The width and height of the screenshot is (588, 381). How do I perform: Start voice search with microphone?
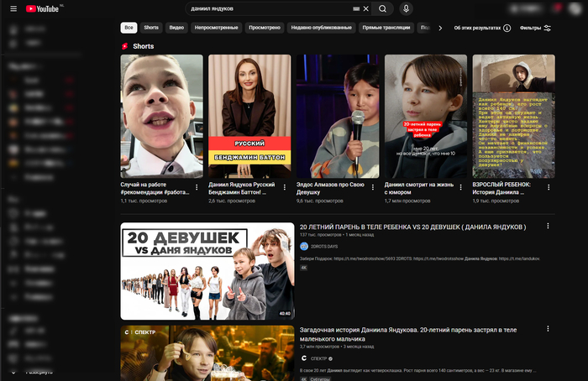click(407, 8)
